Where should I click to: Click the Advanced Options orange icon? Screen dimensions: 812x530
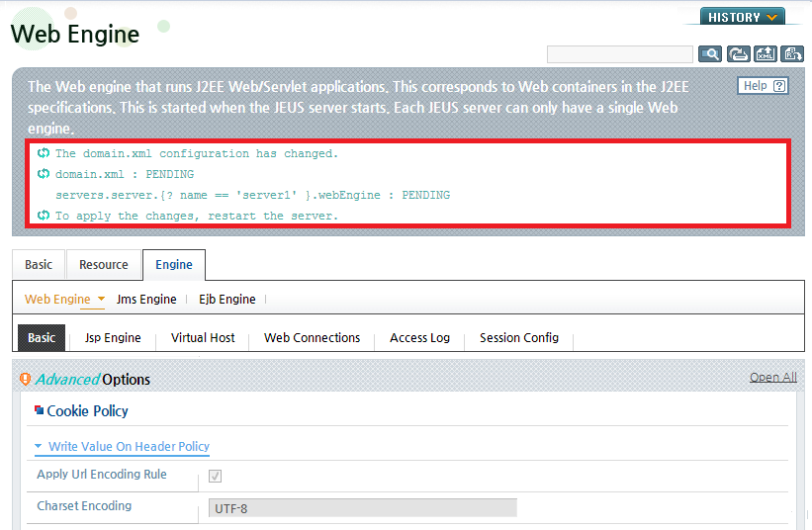point(25,380)
